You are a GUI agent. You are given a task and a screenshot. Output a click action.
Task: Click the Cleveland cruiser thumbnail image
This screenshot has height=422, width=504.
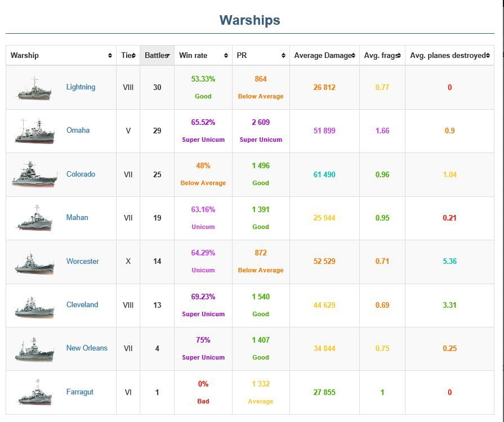(35, 306)
